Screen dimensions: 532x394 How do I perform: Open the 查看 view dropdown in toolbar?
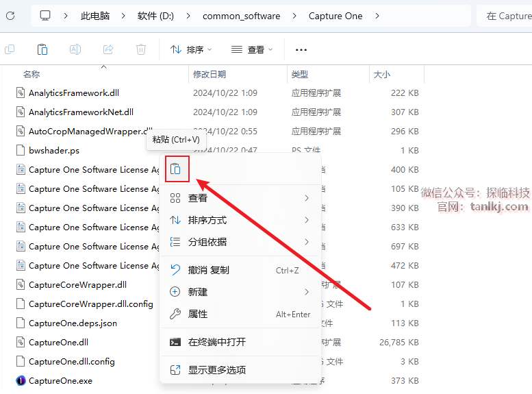[x=252, y=49]
